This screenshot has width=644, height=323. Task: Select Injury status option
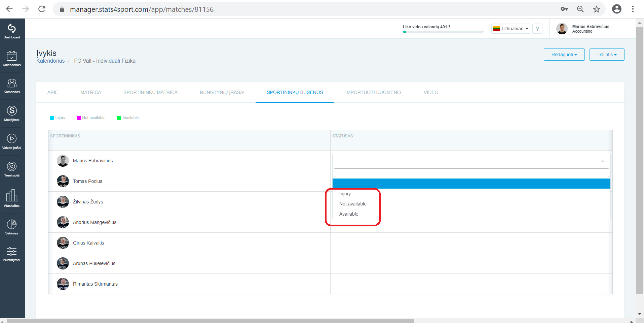pyautogui.click(x=471, y=194)
